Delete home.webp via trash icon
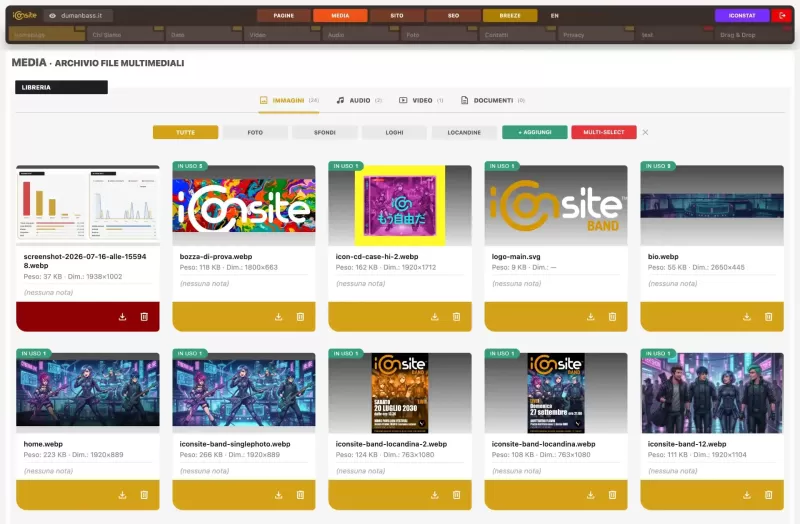Viewport: 800px width, 524px height. coord(144,495)
